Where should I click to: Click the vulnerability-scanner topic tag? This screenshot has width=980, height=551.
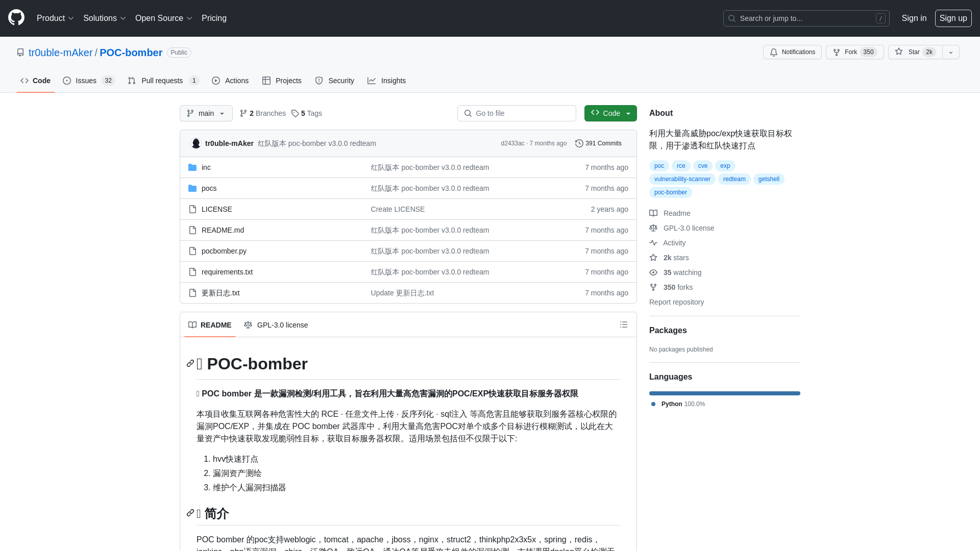pos(682,179)
